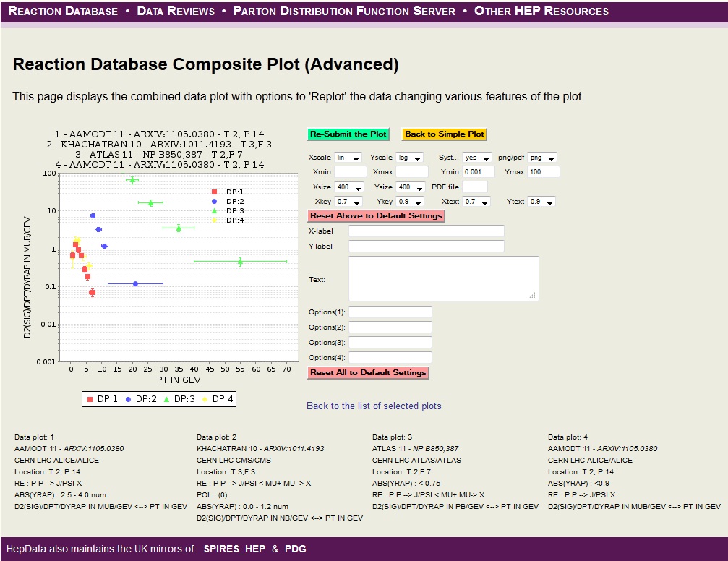Click the Xmax input field
This screenshot has height=561, width=728.
[x=412, y=172]
